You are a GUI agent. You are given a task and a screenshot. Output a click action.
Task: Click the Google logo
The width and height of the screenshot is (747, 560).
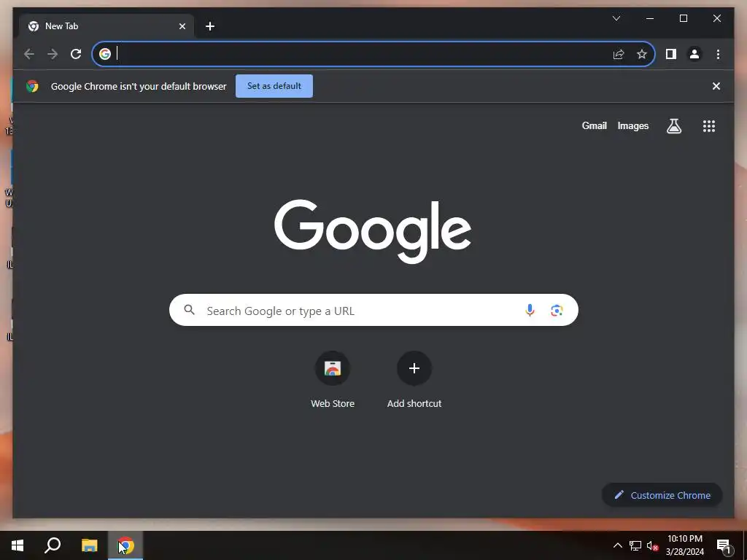tap(373, 231)
